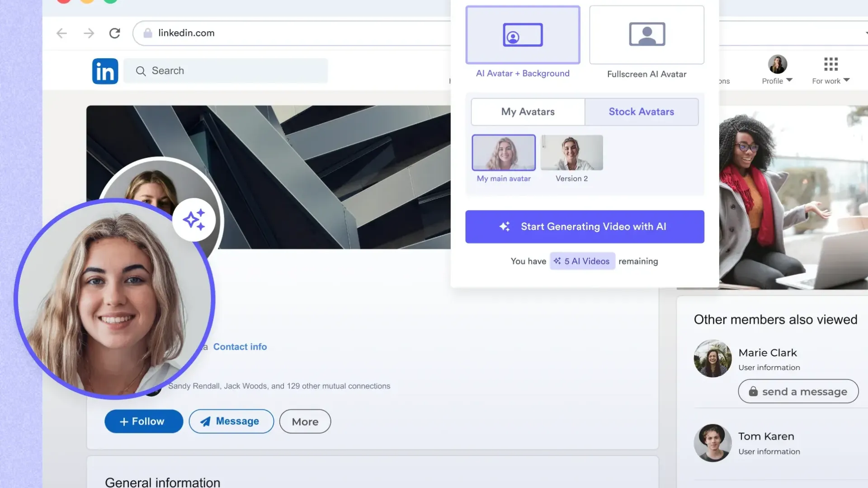Choose the Version 2 avatar thumbnail
This screenshot has width=868, height=488.
coord(571,153)
